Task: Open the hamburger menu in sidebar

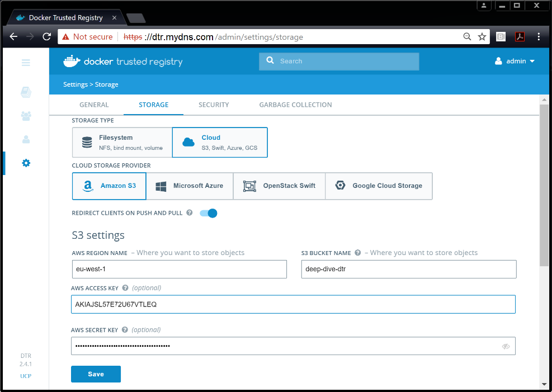Action: pyautogui.click(x=26, y=63)
